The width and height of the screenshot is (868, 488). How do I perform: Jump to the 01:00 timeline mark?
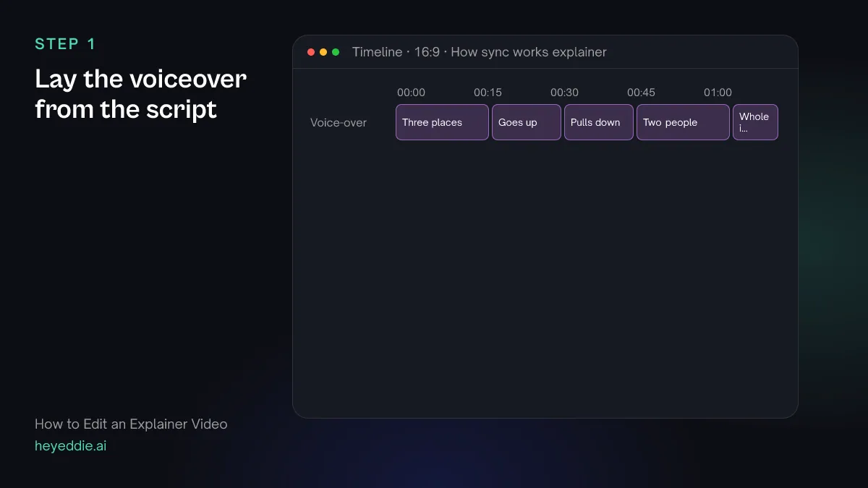[x=718, y=93]
